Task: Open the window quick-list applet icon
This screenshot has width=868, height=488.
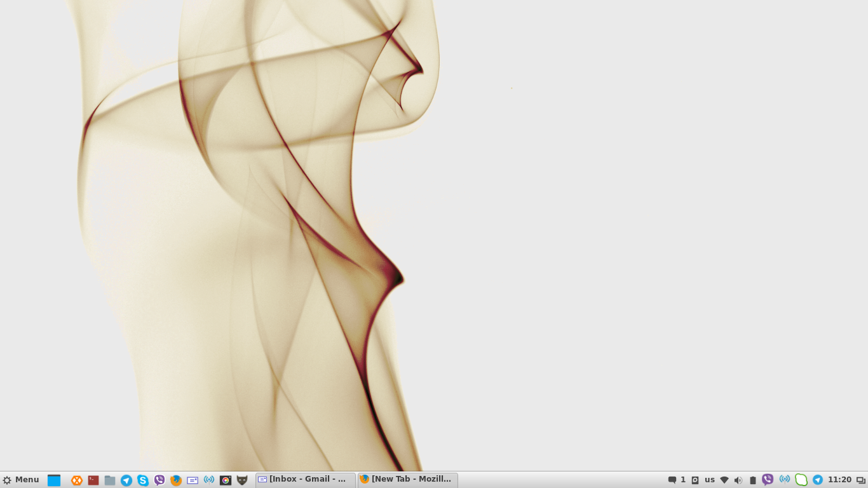Action: point(861,480)
